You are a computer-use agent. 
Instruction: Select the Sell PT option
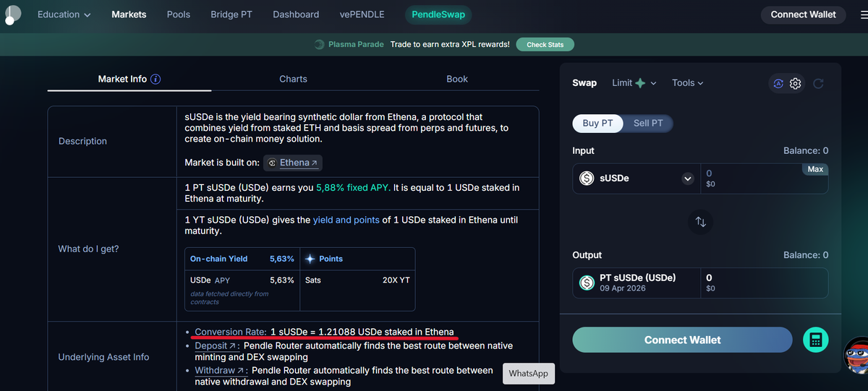648,124
